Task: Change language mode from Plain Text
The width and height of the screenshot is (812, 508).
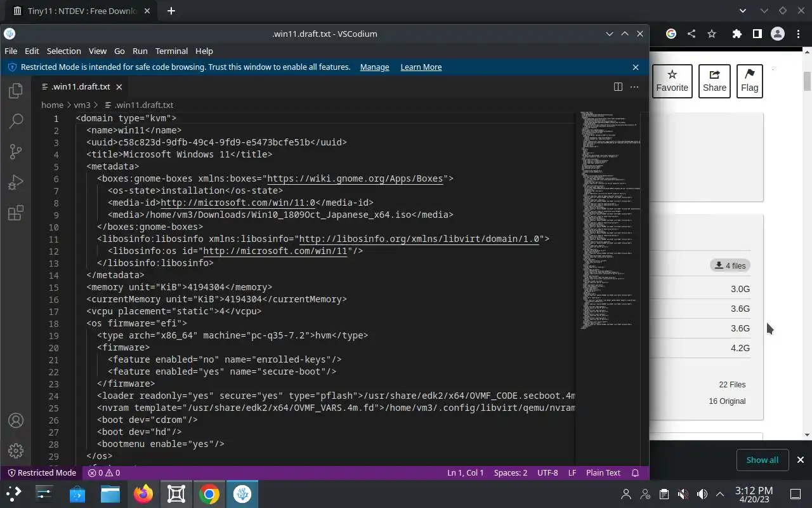Action: [x=603, y=473]
